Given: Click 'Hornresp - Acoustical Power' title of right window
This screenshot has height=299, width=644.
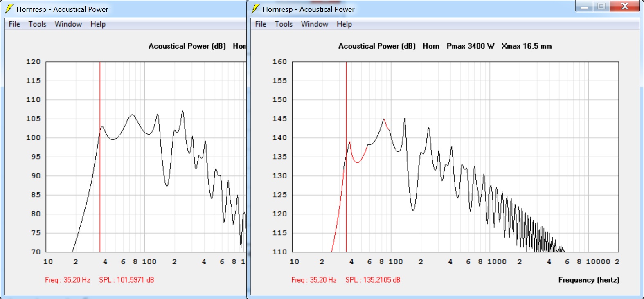Looking at the screenshot, I should pos(308,9).
